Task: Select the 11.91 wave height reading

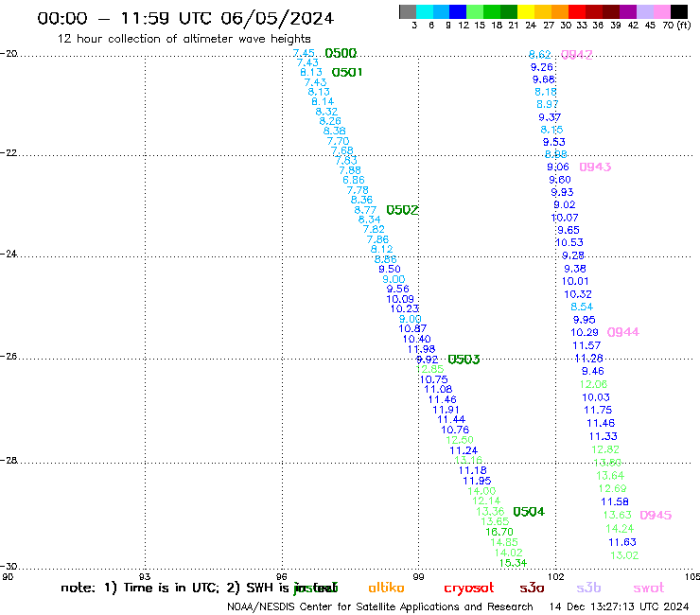Action: 446,410
